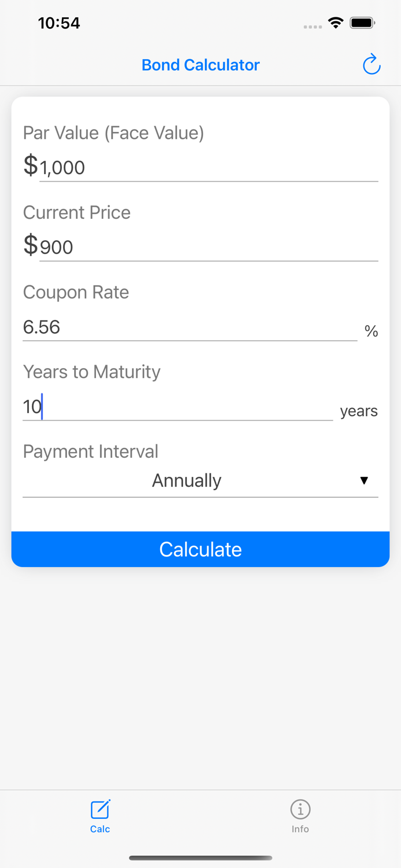Switch to the Calc tab
Screen dimensions: 401x868
[x=100, y=816]
